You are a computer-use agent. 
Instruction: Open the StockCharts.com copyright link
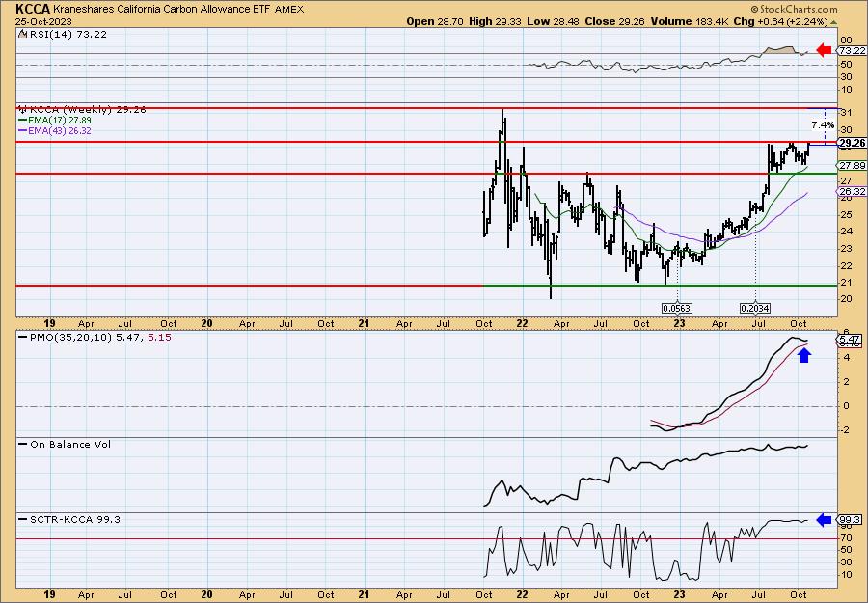(x=794, y=9)
